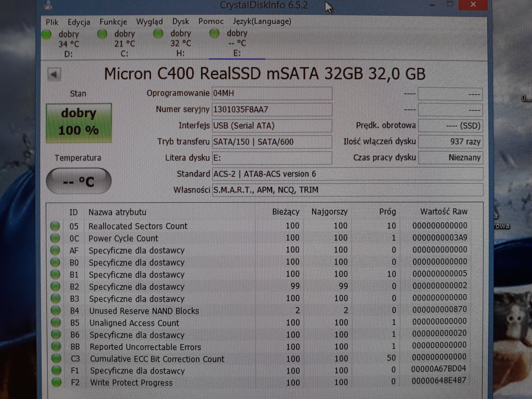Viewport: 532px width, 399px height.
Task: Click raw value 00000A67BD04
Action: point(439,369)
